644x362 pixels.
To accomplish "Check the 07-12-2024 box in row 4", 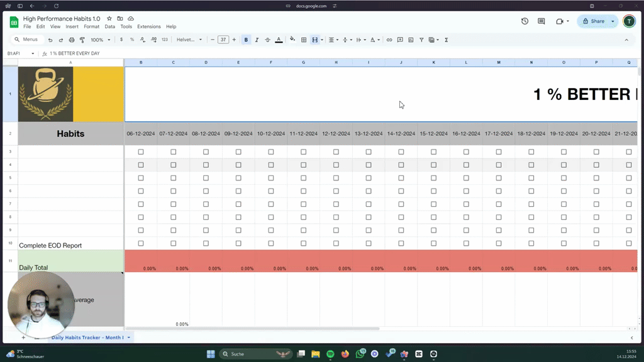I will coord(174,165).
